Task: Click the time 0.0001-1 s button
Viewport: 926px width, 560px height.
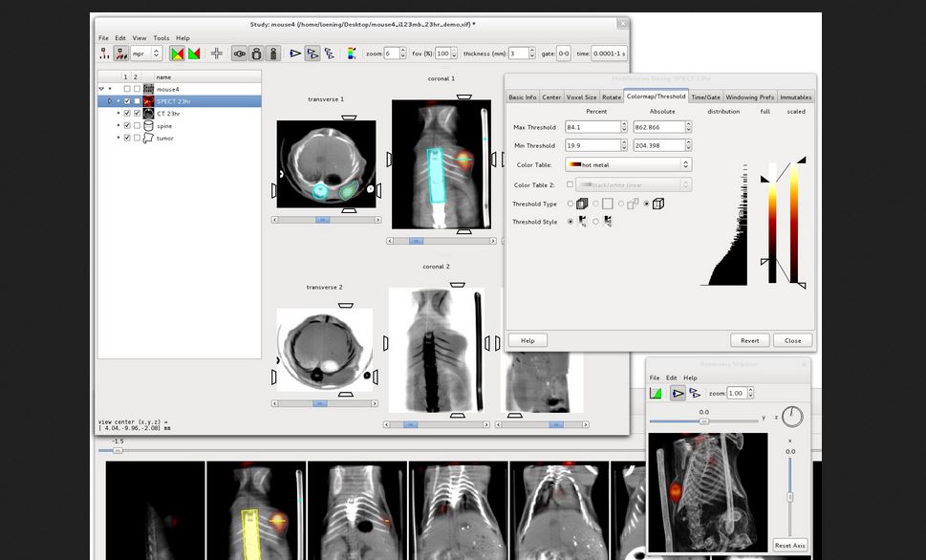Action: pos(610,54)
